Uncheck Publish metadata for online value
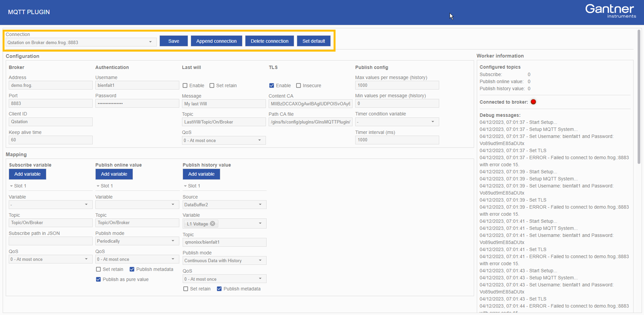 point(132,269)
